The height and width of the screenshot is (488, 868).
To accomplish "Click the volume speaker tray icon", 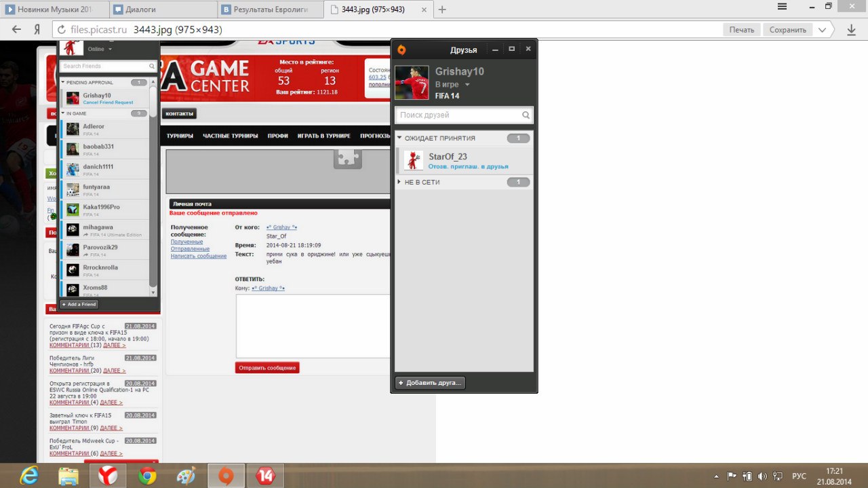I will (763, 476).
